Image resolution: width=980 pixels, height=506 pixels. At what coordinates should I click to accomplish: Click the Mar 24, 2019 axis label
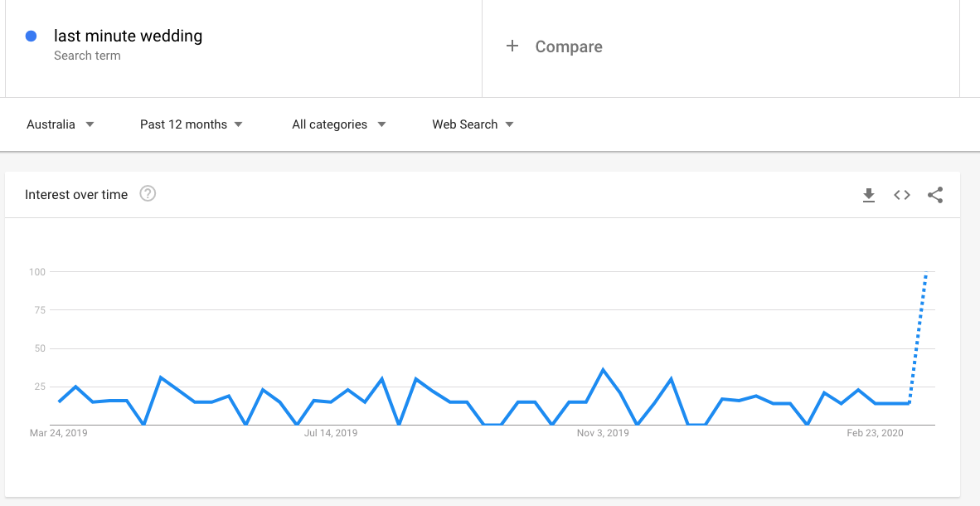(x=59, y=433)
